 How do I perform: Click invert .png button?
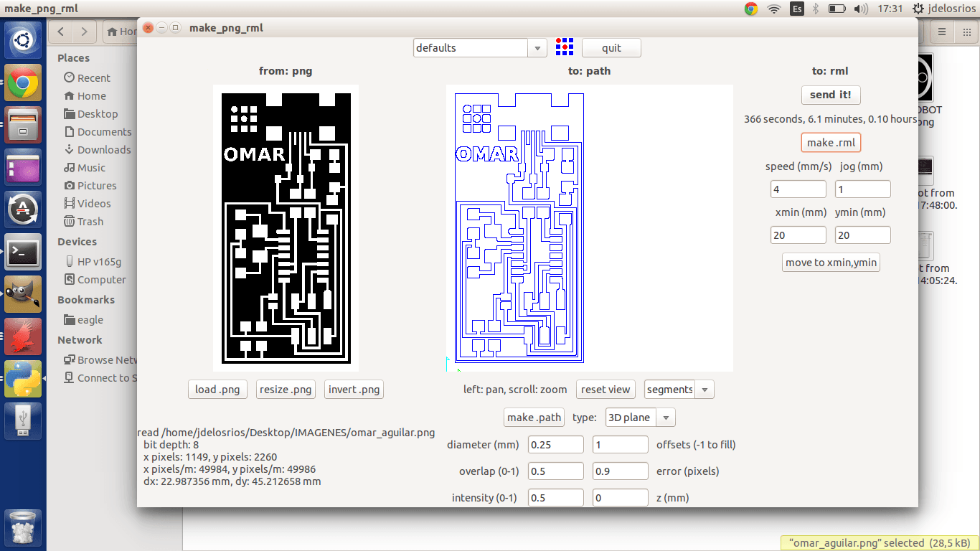[354, 390]
